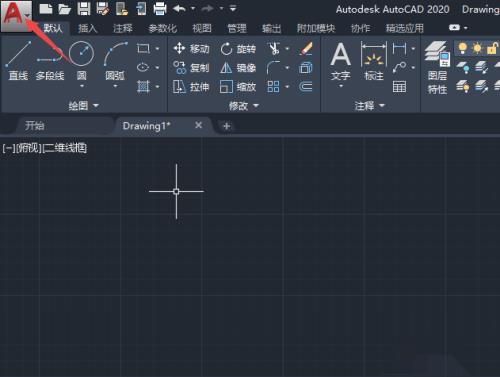Screen dimensions: 500x377
Task: Select the Arc (圆弧) tool
Action: [115, 63]
